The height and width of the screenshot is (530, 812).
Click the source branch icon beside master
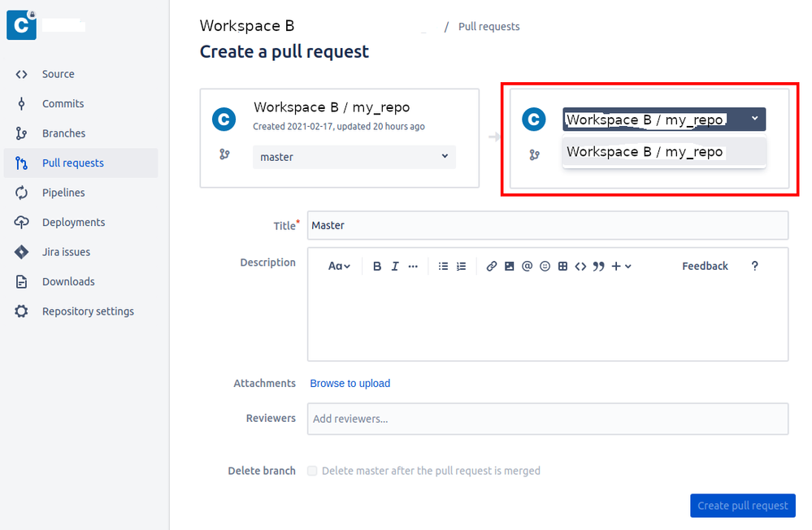tap(224, 154)
